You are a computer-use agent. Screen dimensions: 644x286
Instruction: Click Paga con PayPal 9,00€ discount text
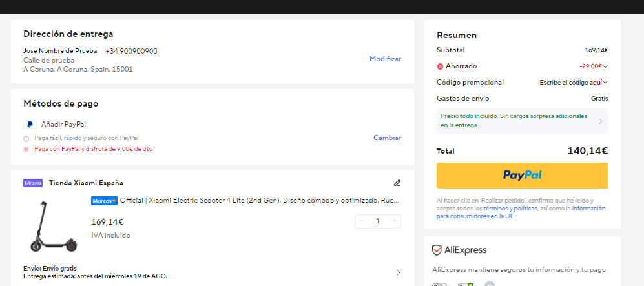(x=94, y=149)
